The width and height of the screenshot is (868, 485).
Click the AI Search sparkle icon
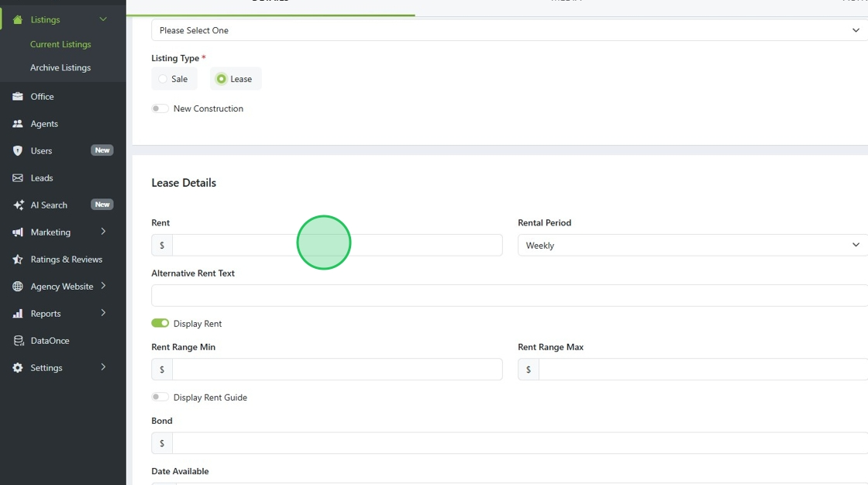pyautogui.click(x=18, y=205)
